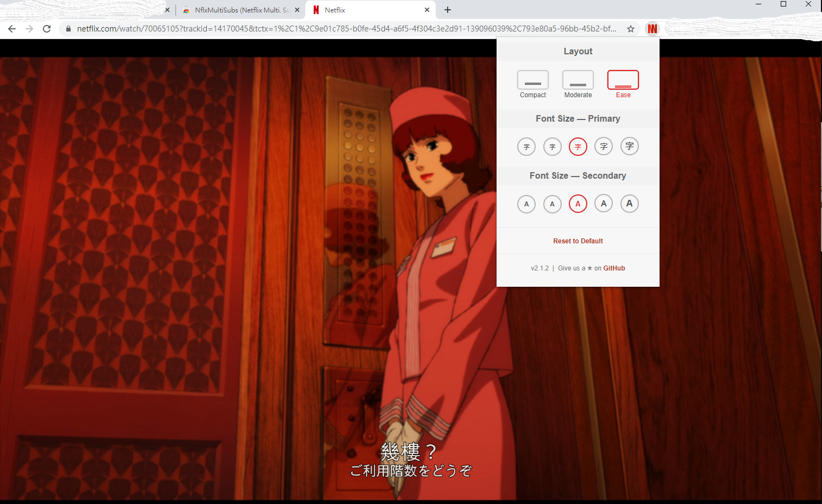The height and width of the screenshot is (504, 822).
Task: Choose the second smallest secondary font size A
Action: tap(553, 204)
